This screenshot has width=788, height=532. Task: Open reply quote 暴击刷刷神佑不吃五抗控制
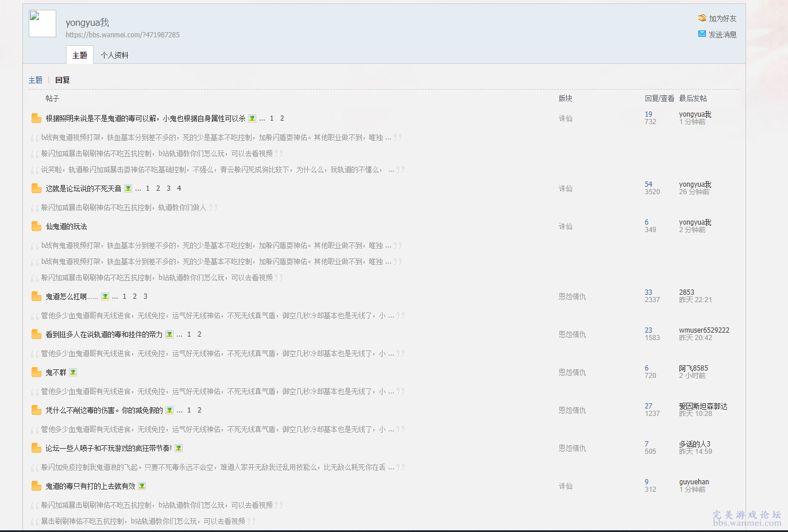click(143, 521)
